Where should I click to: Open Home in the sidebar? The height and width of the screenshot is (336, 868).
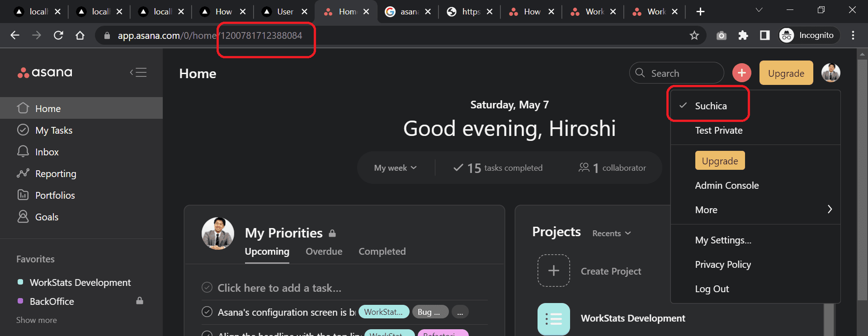click(x=81, y=108)
